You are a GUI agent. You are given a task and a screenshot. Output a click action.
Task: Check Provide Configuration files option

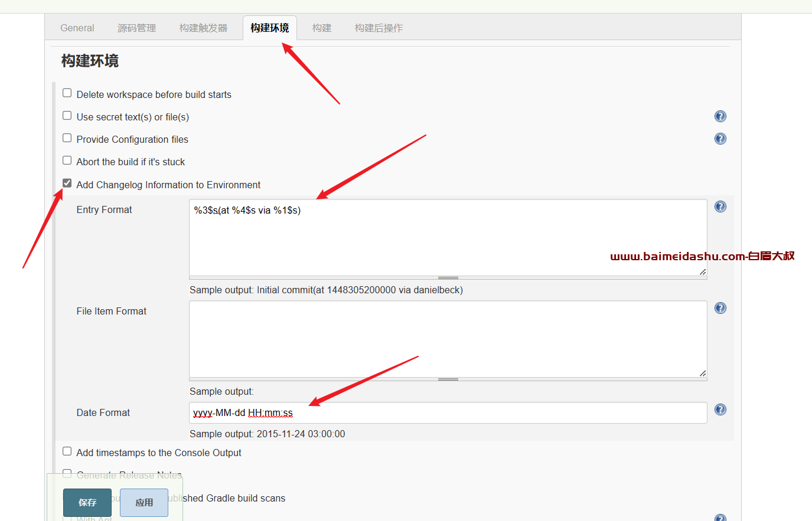67,138
